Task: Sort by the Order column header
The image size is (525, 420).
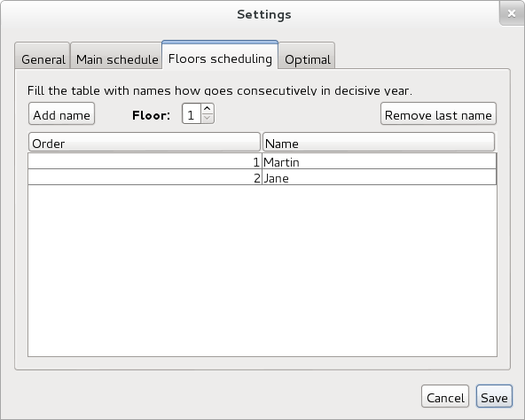Action: (145, 143)
